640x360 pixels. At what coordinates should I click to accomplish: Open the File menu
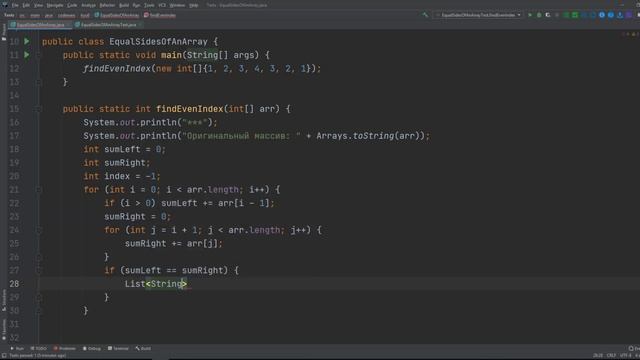(x=15, y=5)
